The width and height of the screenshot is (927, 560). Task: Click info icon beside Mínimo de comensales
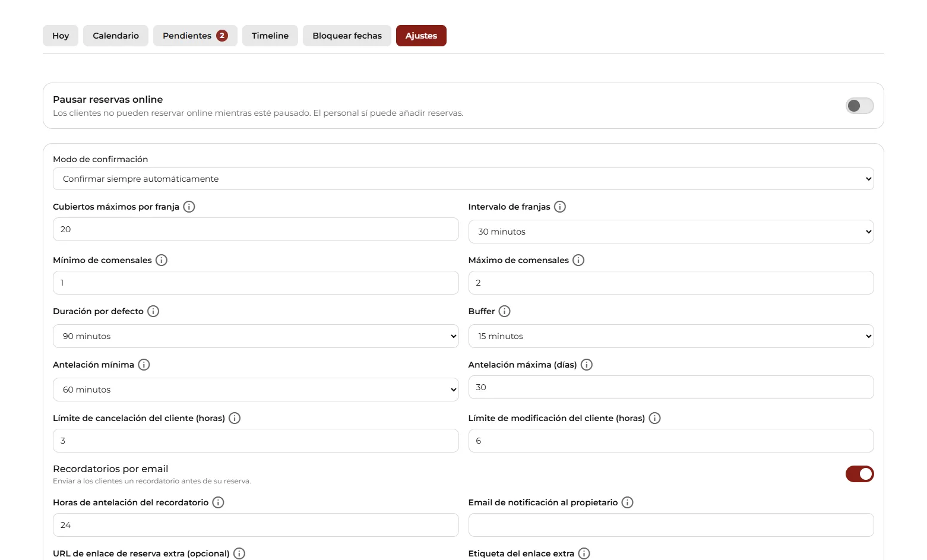coord(162,260)
